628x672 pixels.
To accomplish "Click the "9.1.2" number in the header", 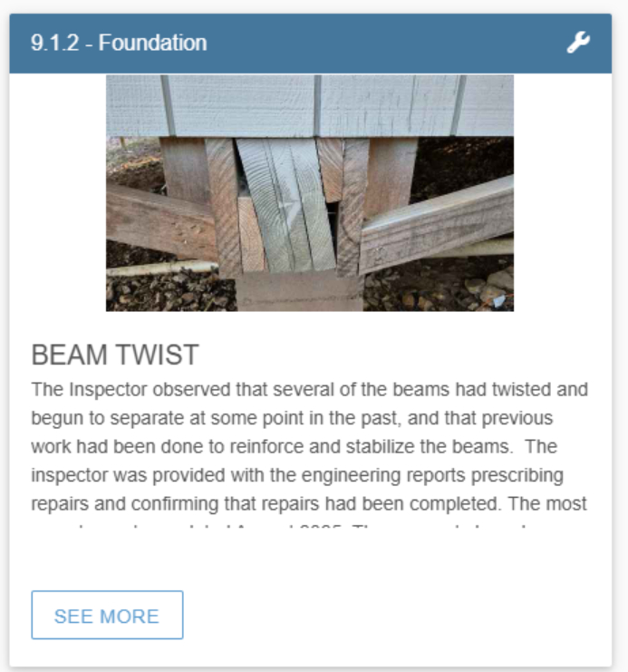I will [54, 43].
